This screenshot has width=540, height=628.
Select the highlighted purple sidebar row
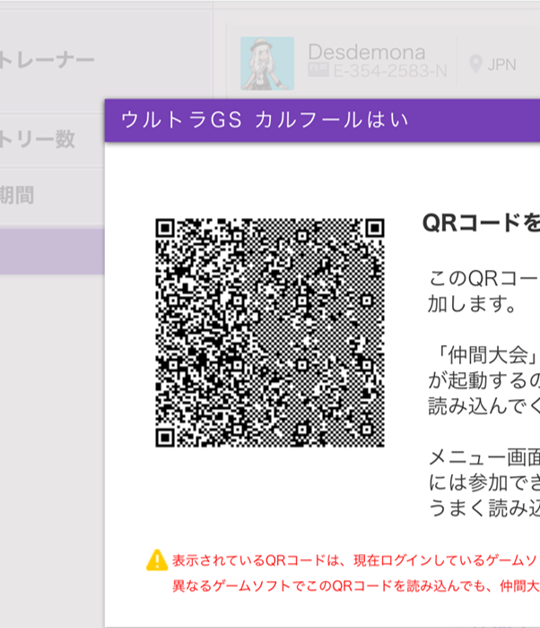pos(52,251)
